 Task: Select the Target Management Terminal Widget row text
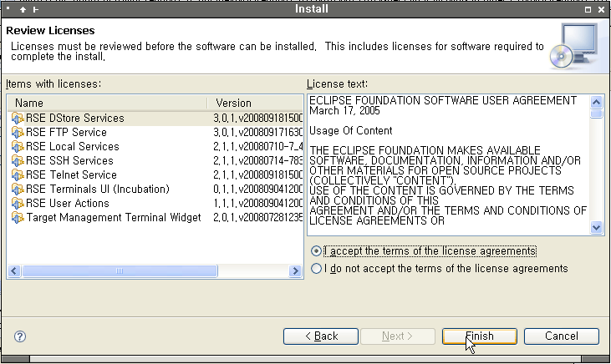click(x=114, y=218)
